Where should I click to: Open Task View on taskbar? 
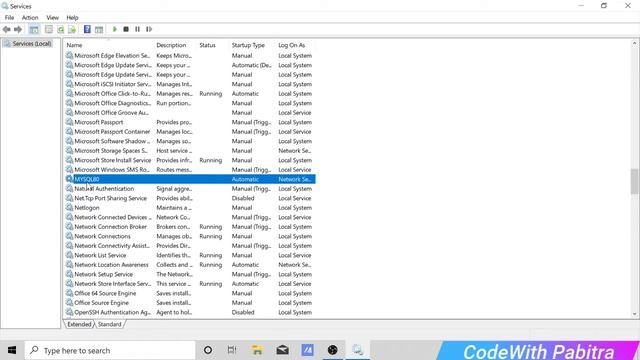[232, 350]
